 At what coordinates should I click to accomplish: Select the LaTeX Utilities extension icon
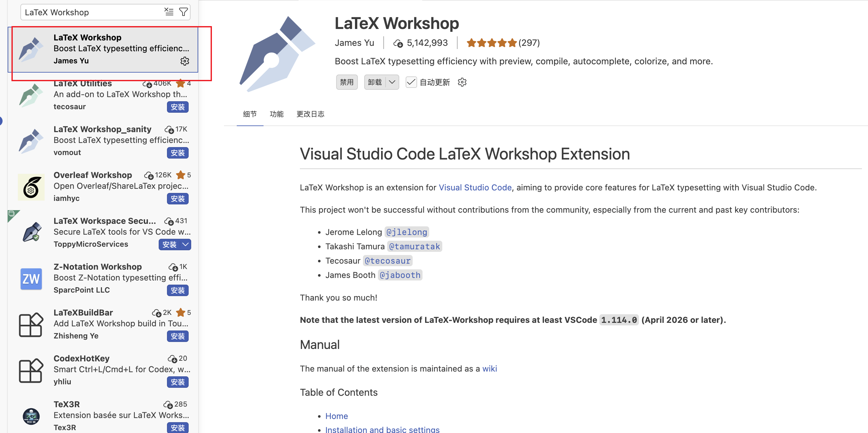pyautogui.click(x=31, y=96)
